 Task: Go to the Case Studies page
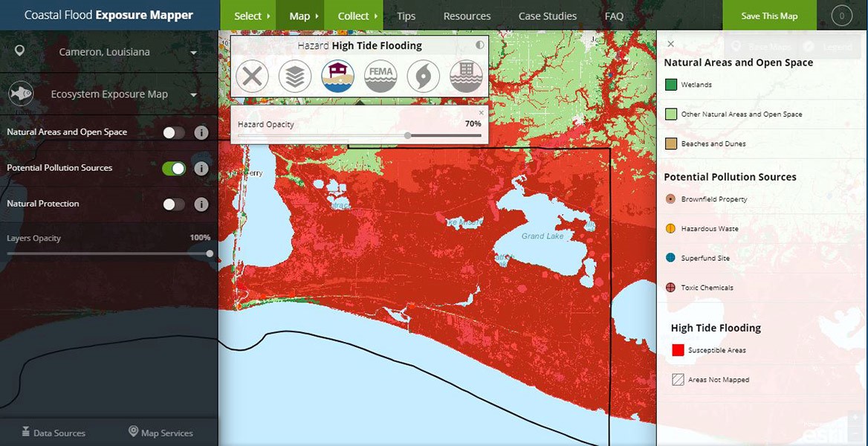(x=547, y=16)
